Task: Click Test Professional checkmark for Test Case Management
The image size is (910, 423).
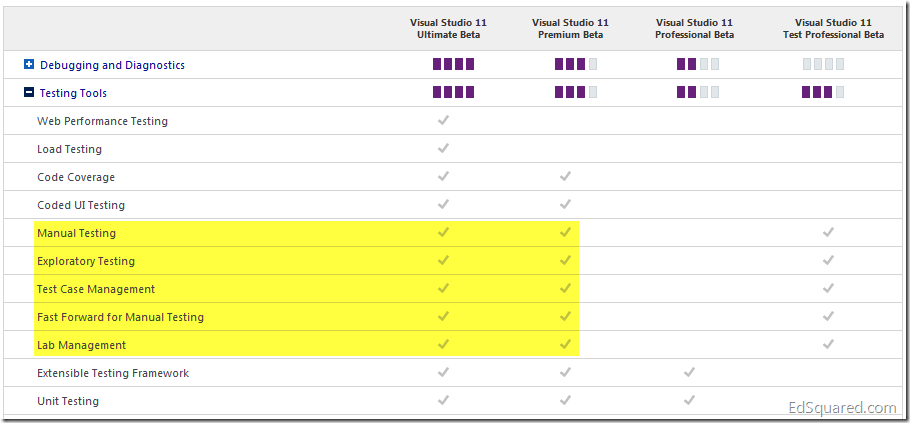Action: 828,288
